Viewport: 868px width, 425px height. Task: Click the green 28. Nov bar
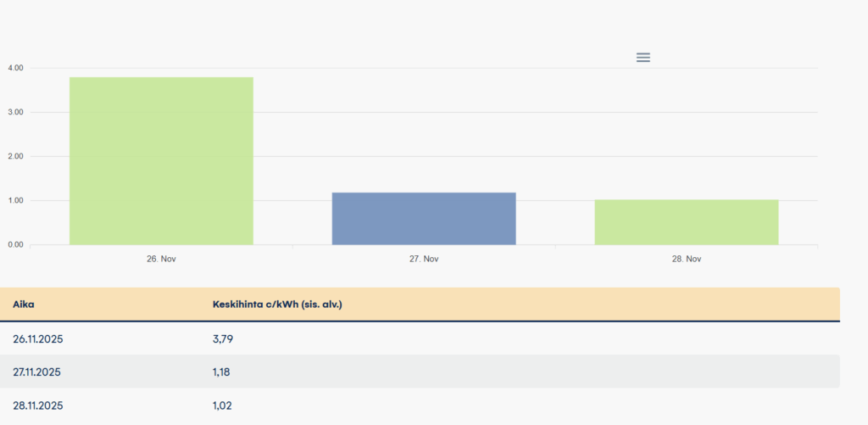click(687, 222)
